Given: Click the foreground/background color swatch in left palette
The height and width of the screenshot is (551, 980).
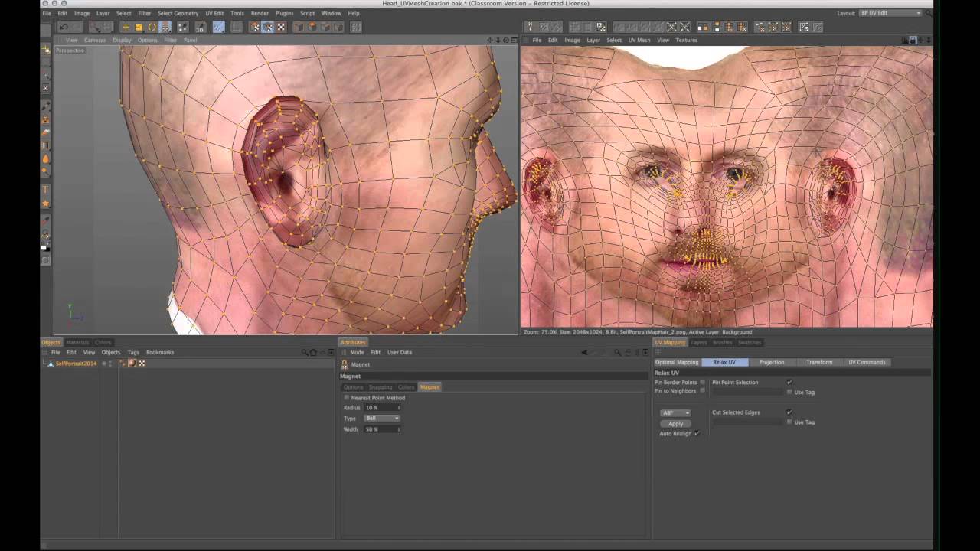Looking at the screenshot, I should (45, 246).
